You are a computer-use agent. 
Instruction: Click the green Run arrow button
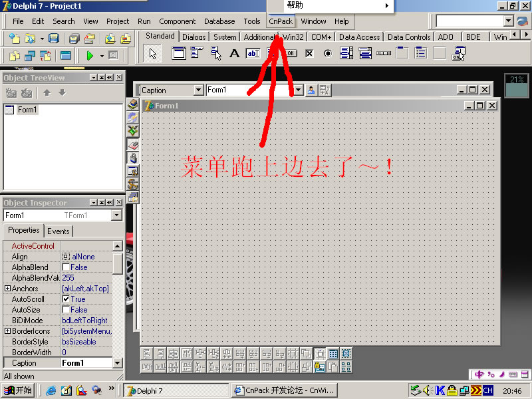[x=90, y=56]
